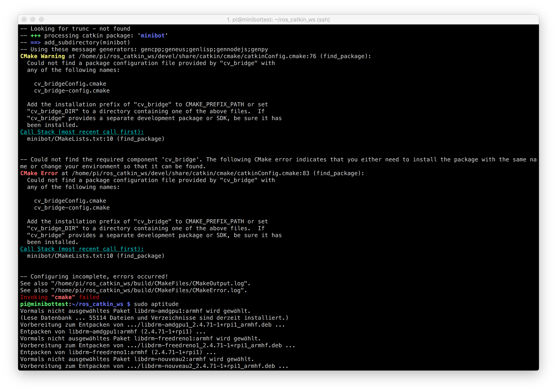Click 'Paket libdrm-freedreno1:armhf wird gewählt' line
This screenshot has width=557, height=392.
click(x=141, y=339)
